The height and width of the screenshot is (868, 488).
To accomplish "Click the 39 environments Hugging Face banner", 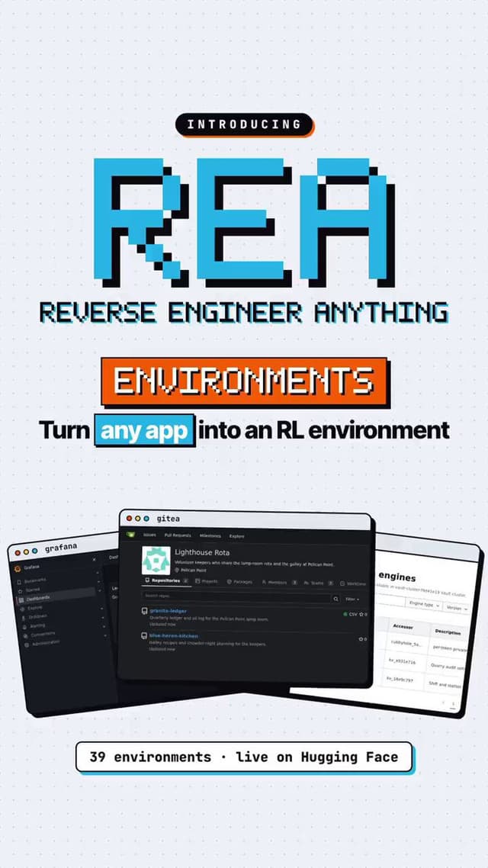I will (244, 757).
